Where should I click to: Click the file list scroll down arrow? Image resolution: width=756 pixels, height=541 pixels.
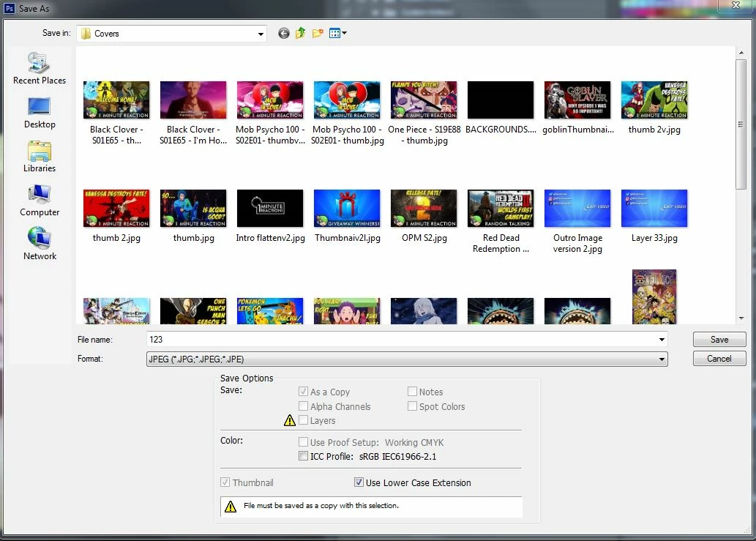(741, 318)
